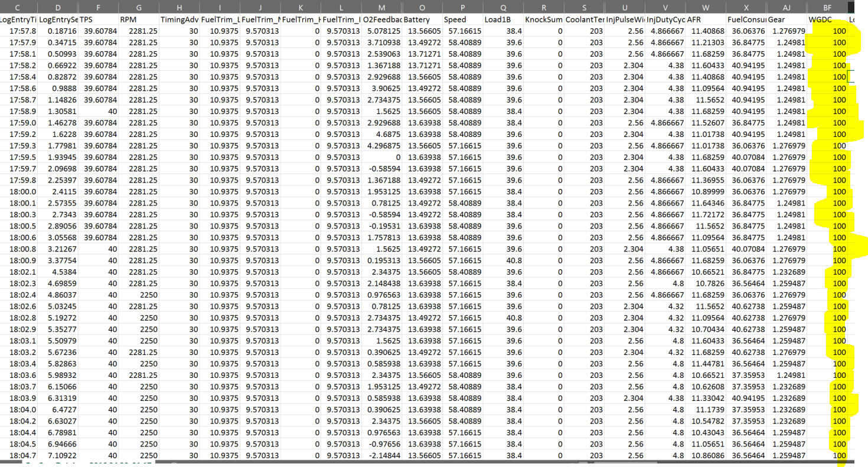Select the Gear header cell

(x=787, y=19)
